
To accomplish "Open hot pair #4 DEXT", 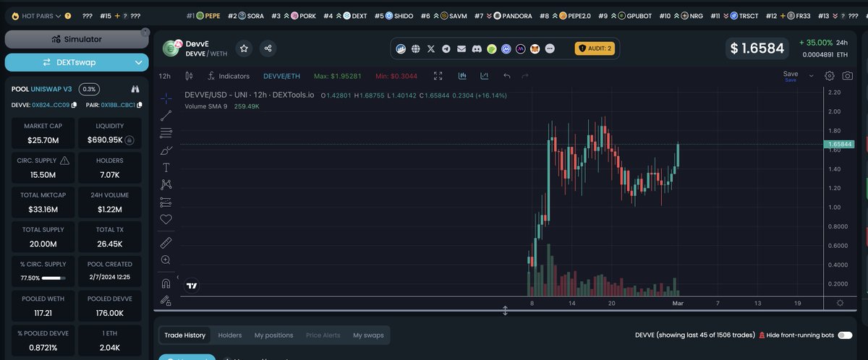I will point(346,15).
